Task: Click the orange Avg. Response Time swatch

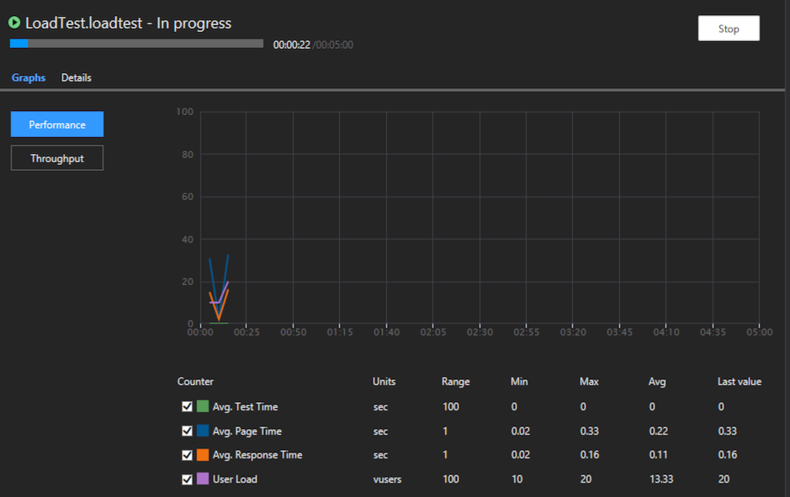Action: 203,455
